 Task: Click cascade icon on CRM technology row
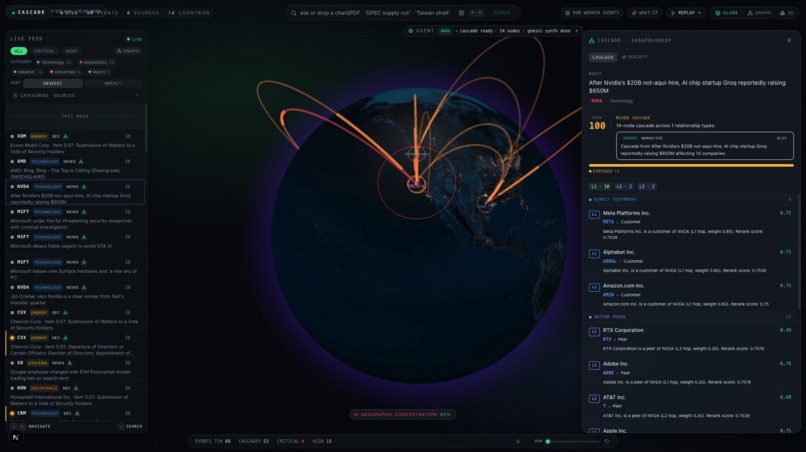(x=77, y=413)
